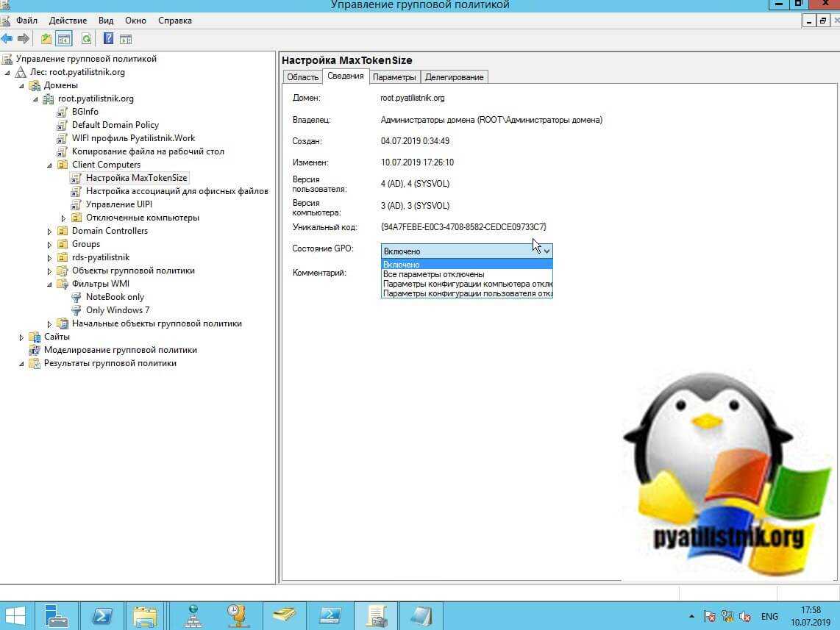The image size is (840, 630).
Task: Click the Back arrow in the toolbar
Action: pos(7,39)
